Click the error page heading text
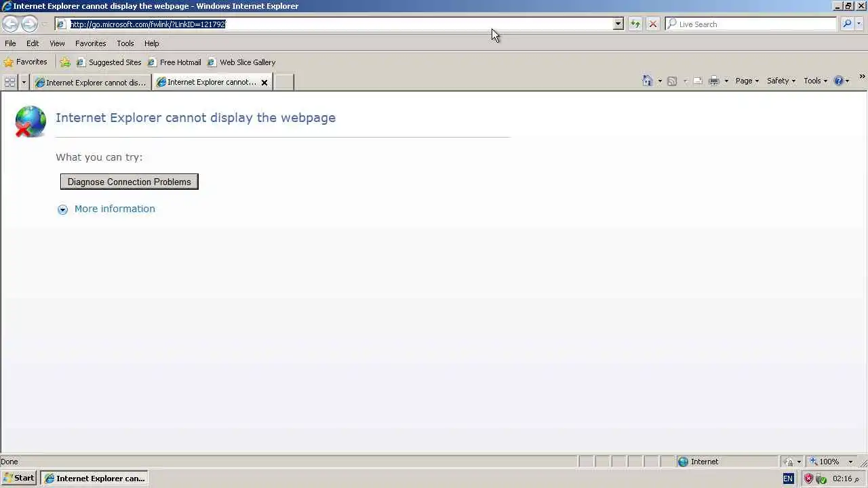Viewport: 868px width, 488px height. click(x=195, y=117)
